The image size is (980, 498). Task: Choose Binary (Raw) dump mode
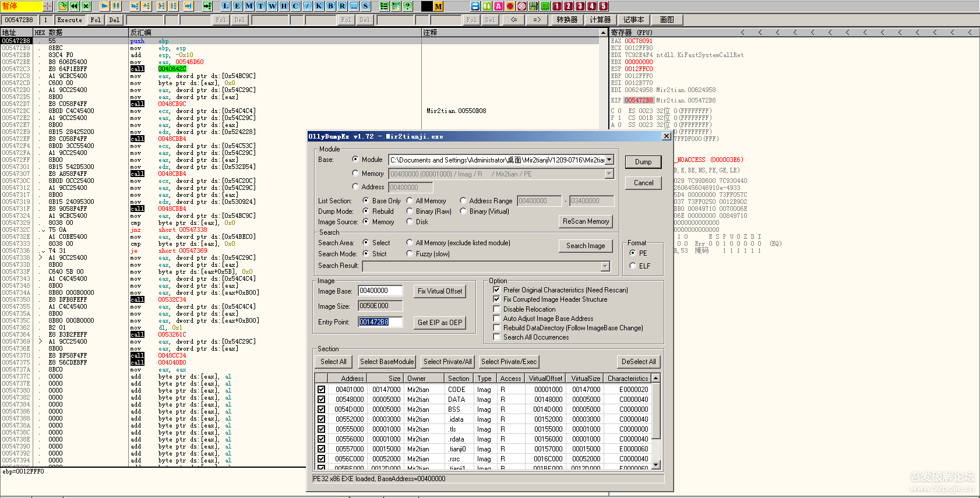410,211
